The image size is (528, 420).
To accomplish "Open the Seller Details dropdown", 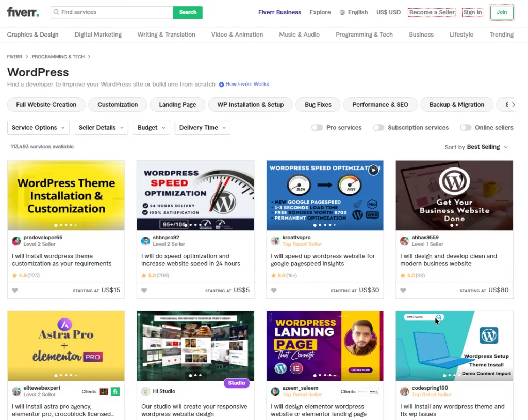I will (x=101, y=128).
